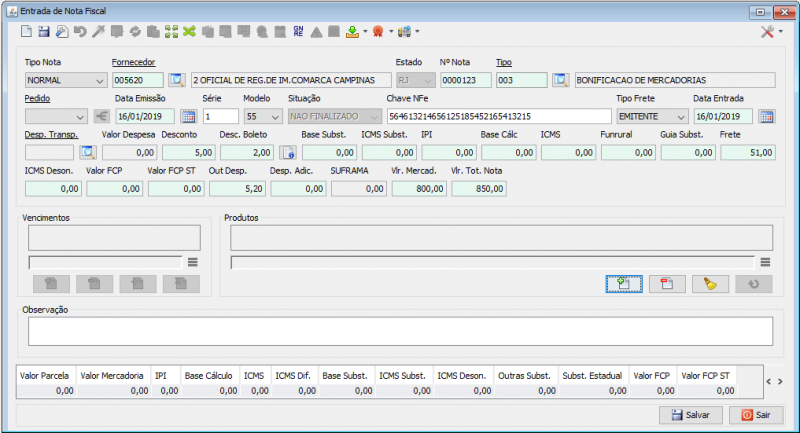The width and height of the screenshot is (800, 433).
Task: Open the dropdown arrow beside the award ribbon
Action: click(391, 32)
